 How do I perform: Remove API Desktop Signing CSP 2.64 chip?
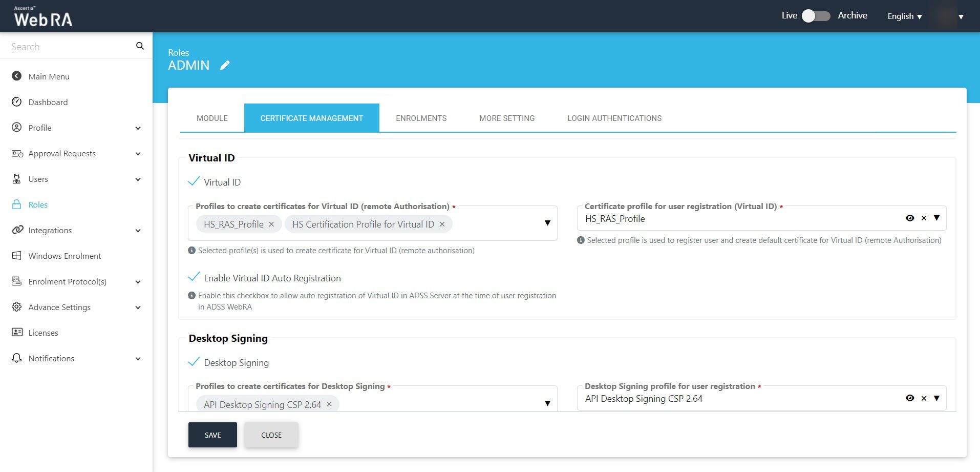[329, 404]
